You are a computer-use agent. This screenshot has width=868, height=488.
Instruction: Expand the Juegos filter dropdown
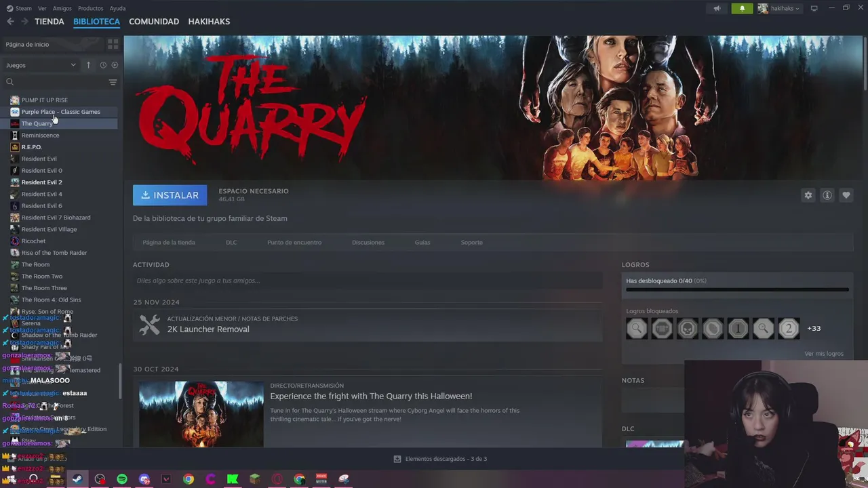(41, 65)
